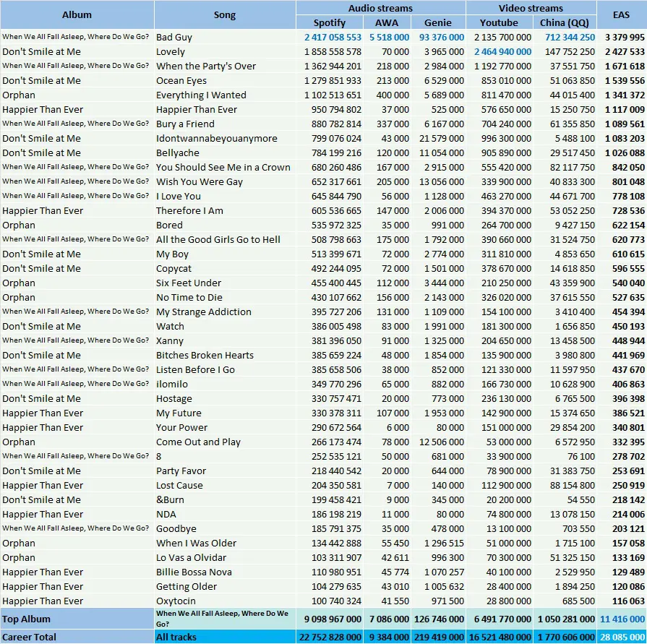Select Spotify value 2 417 058 553
The width and height of the screenshot is (647, 644).
pyautogui.click(x=333, y=37)
